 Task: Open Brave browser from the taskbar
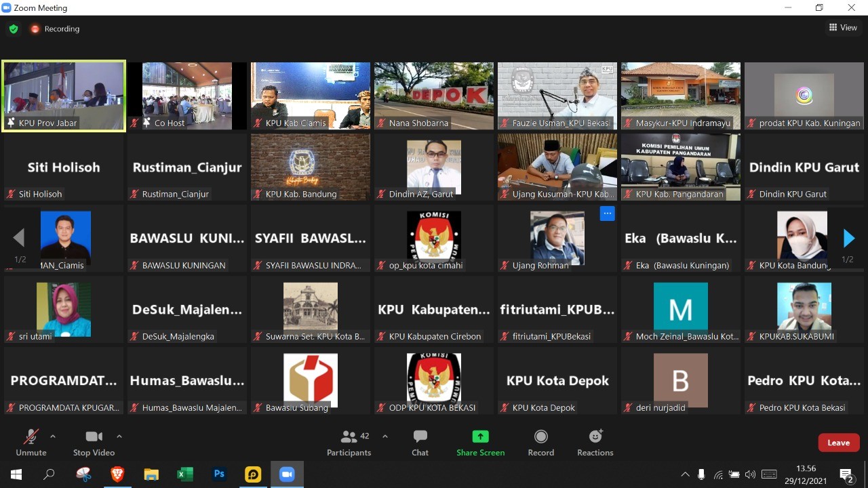(x=117, y=474)
